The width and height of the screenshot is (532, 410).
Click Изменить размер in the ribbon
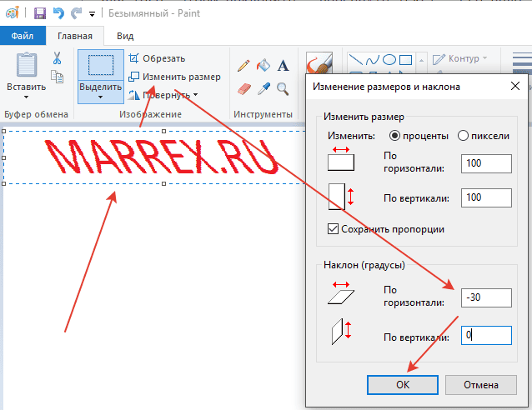(175, 77)
